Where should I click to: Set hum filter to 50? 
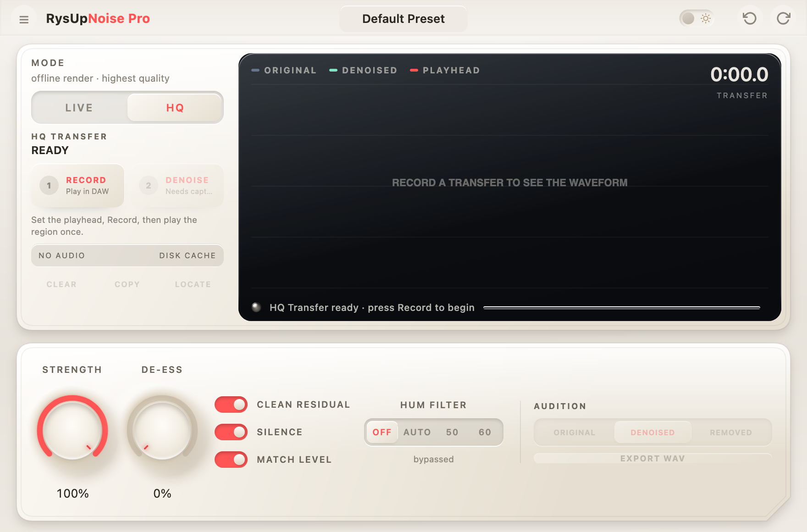(452, 432)
